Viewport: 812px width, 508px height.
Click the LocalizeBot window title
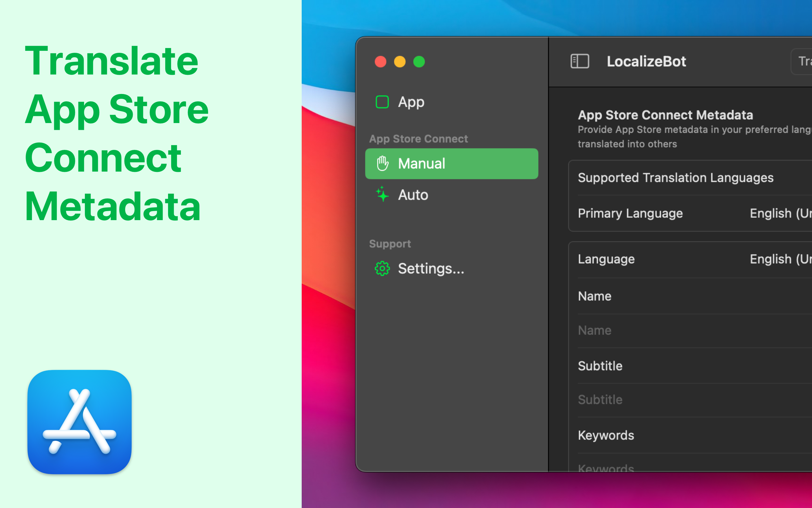(x=646, y=62)
